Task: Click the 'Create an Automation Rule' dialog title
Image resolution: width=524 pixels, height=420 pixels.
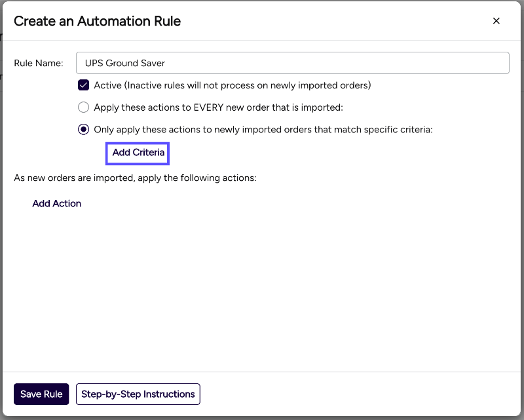Action: point(97,21)
